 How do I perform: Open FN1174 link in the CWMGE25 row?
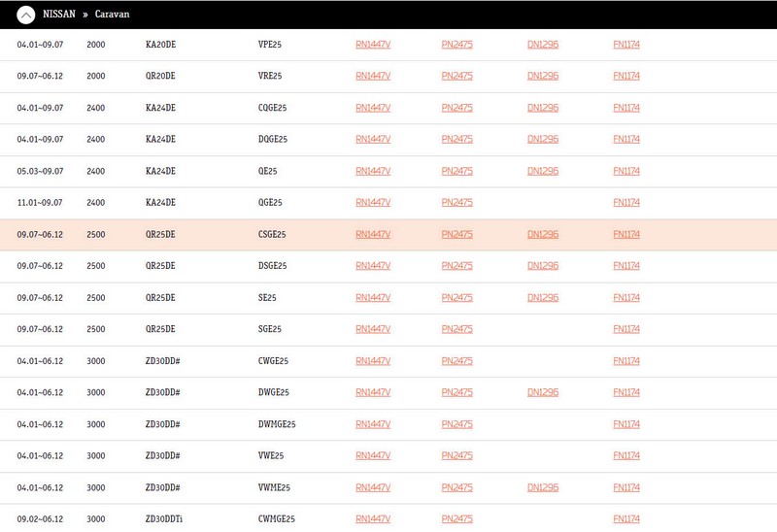click(x=626, y=519)
